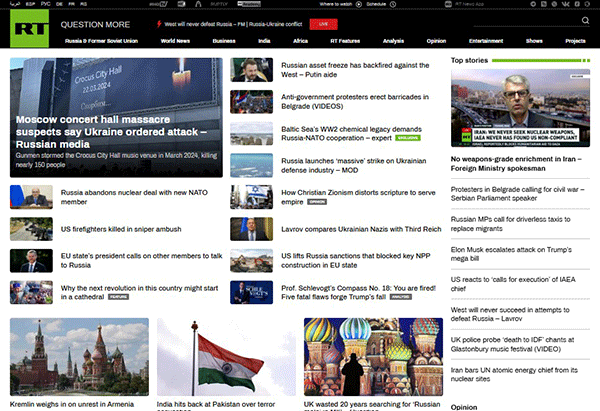Open No weapons-grade enrichment in Iran story
Screen dimensions: 600x411
(x=516, y=164)
